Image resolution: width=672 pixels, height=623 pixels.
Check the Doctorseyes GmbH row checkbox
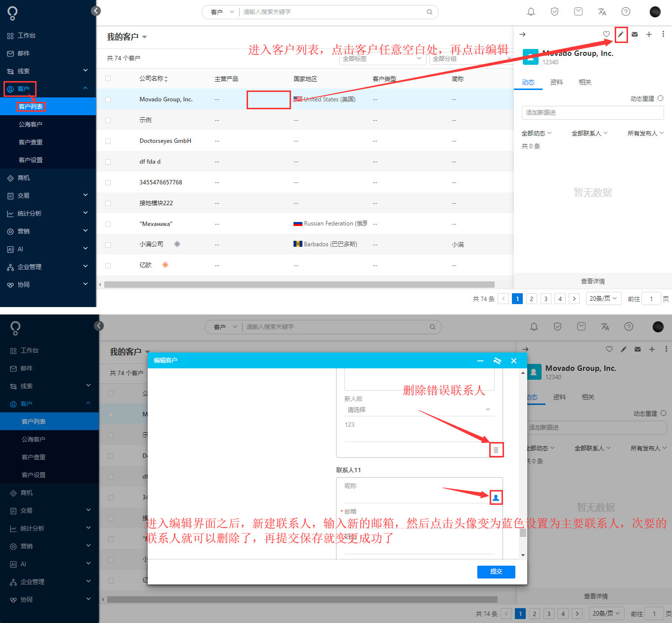pyautogui.click(x=108, y=140)
